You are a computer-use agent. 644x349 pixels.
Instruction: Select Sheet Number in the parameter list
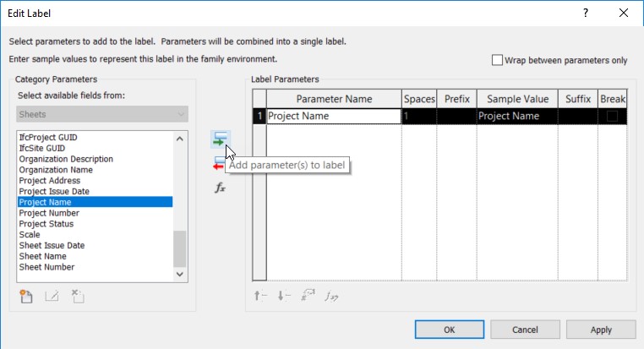click(x=46, y=267)
